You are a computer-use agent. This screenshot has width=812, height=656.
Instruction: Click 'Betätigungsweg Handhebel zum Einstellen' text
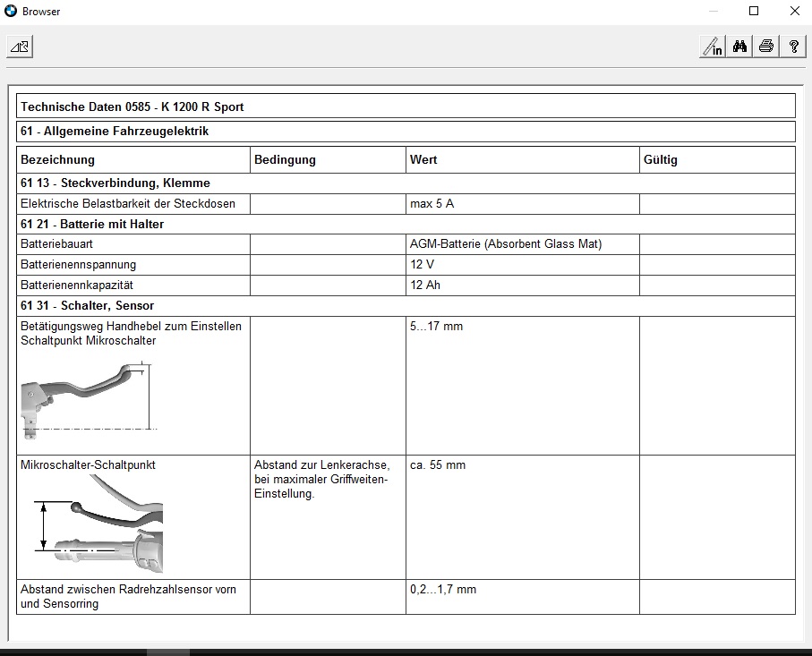[131, 326]
